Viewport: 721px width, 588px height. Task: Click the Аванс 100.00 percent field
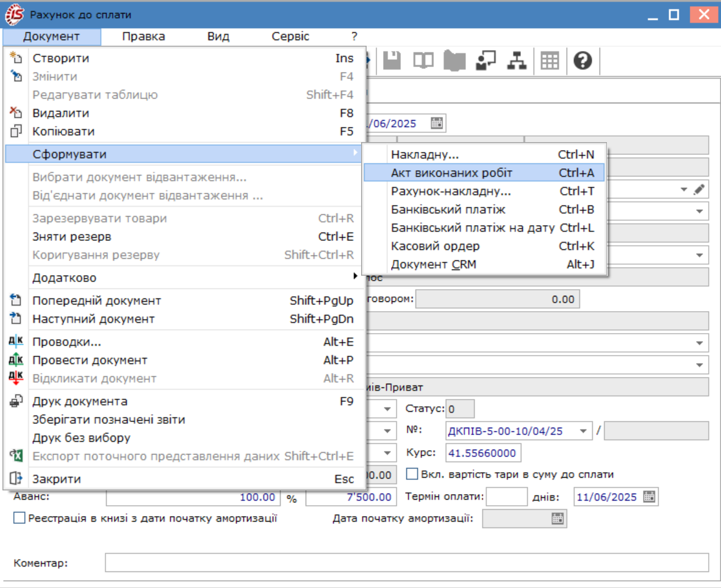pos(192,498)
